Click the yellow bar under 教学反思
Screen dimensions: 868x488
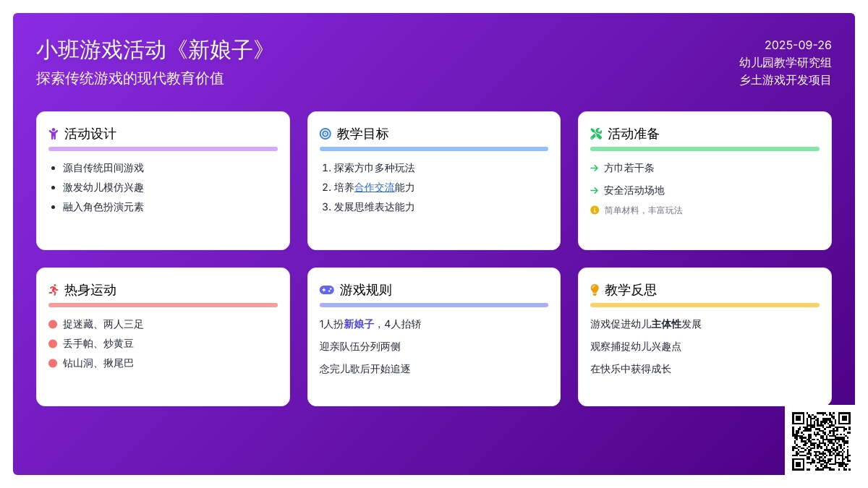(x=705, y=305)
